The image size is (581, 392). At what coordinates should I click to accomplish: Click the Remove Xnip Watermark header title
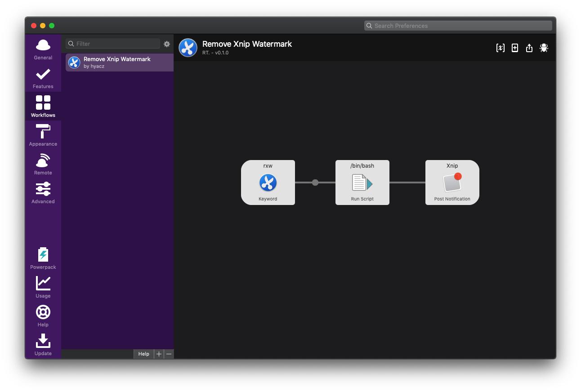point(247,44)
